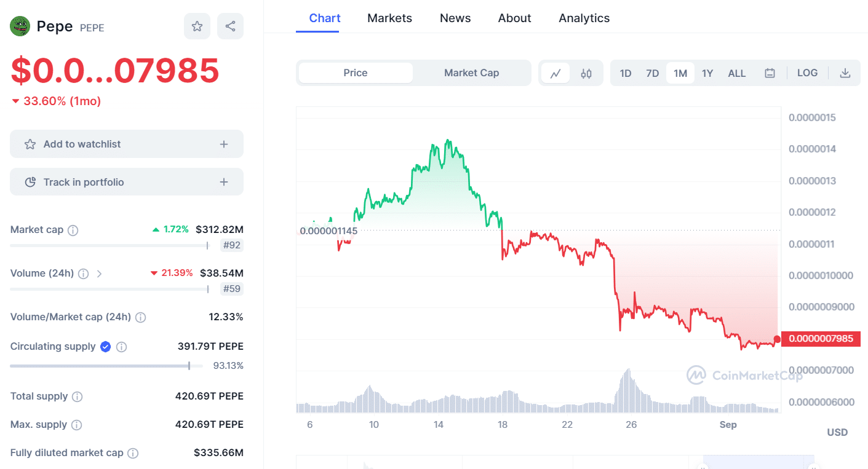The width and height of the screenshot is (868, 469).
Task: Click the market cap rank progress bar
Action: click(x=109, y=246)
